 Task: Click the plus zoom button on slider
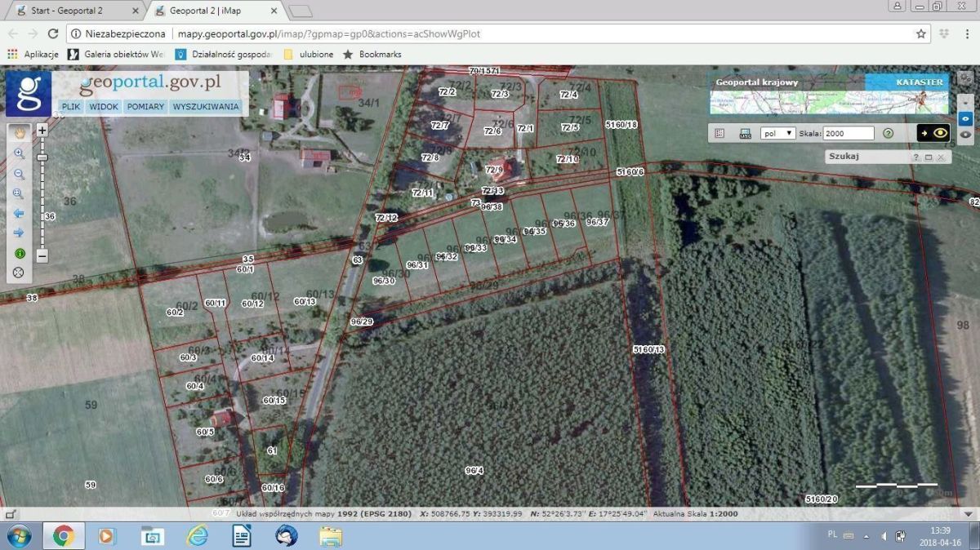click(42, 130)
